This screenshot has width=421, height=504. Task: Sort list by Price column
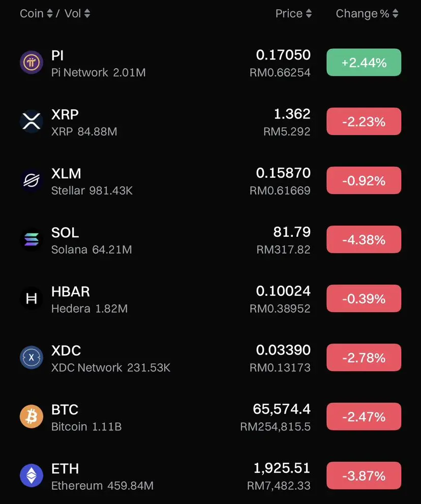293,14
